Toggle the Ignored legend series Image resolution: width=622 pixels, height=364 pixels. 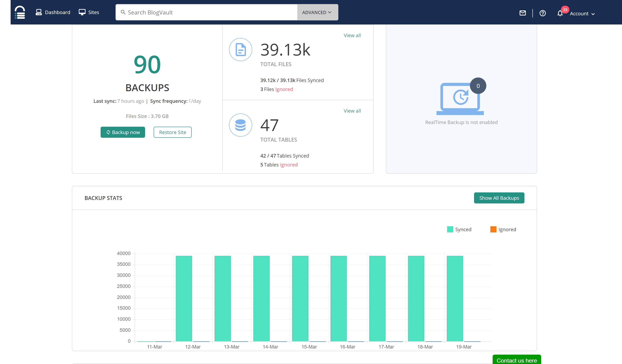503,229
